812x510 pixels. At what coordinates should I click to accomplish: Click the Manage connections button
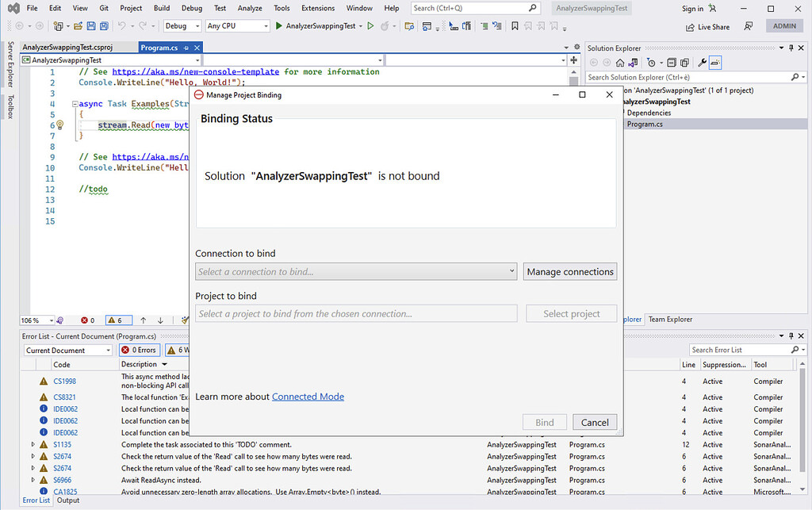[569, 271]
